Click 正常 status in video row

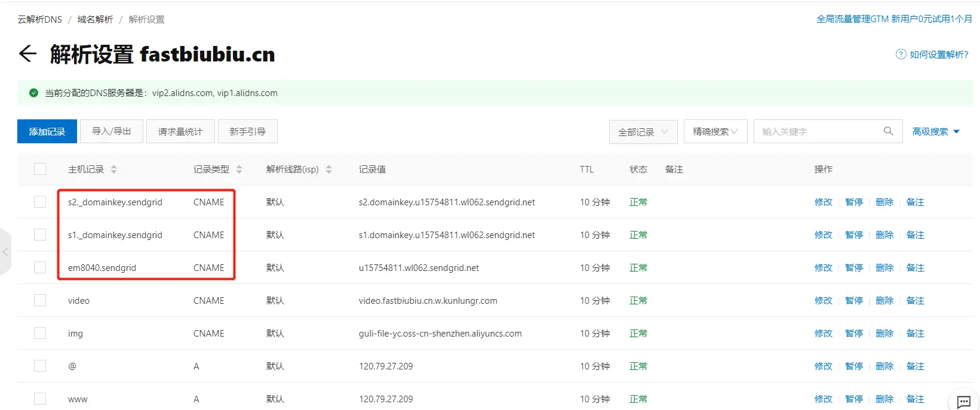(x=638, y=301)
